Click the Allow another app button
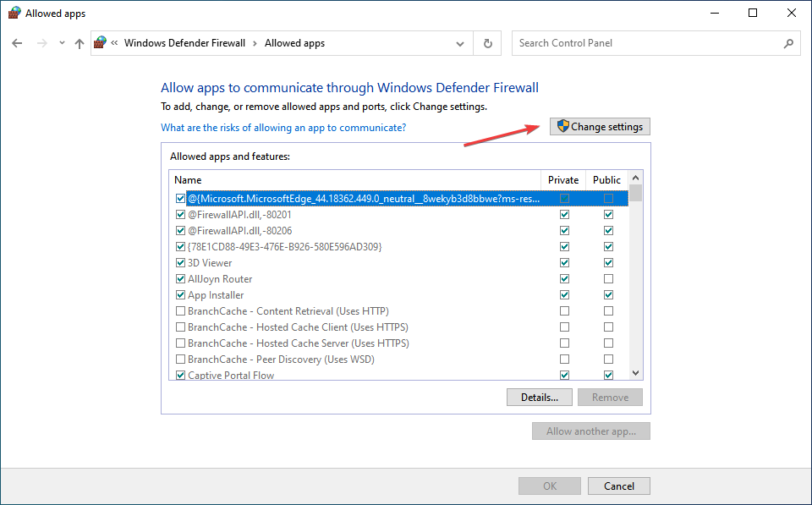This screenshot has width=812, height=505. click(x=591, y=431)
